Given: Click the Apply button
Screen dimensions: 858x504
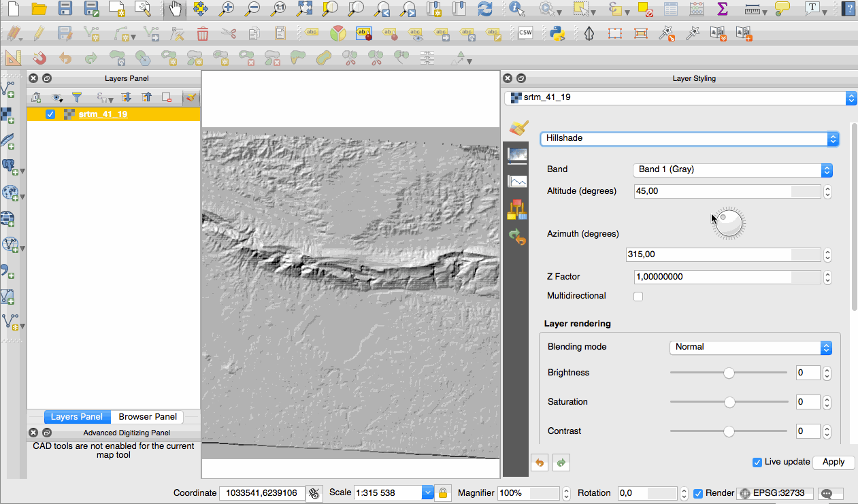Looking at the screenshot, I should 834,462.
